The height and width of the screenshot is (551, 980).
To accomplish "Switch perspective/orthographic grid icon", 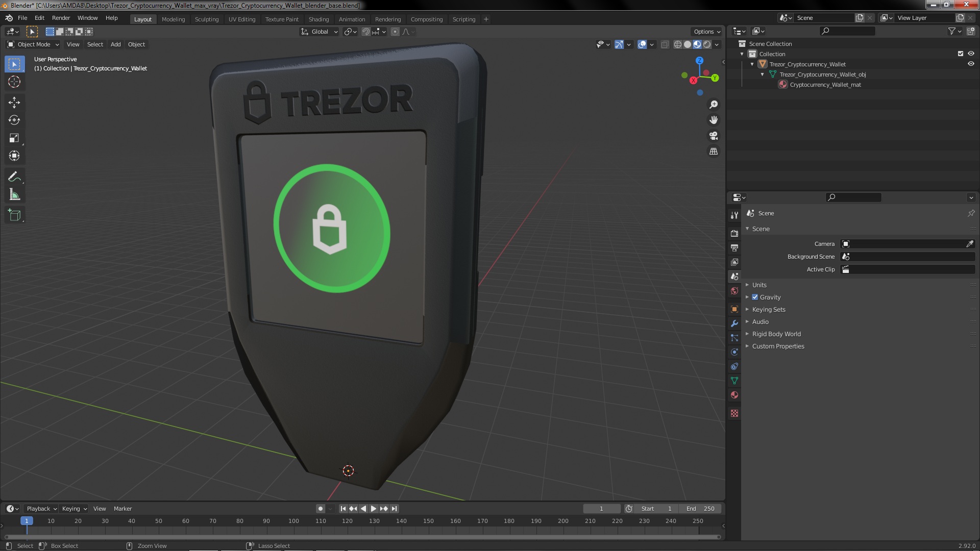I will coord(714,152).
